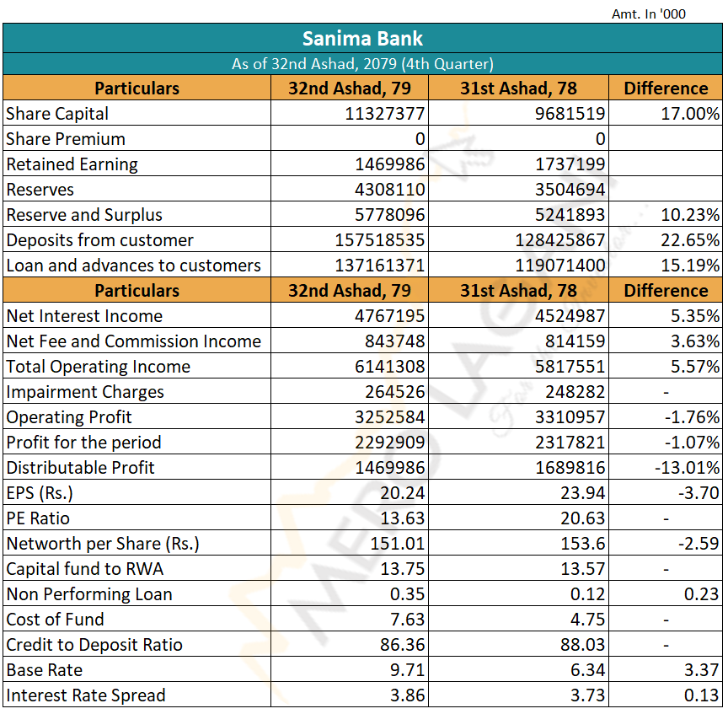Image resolution: width=728 pixels, height=714 pixels.
Task: Select the 'Share Premium' row label
Action: pos(66,139)
